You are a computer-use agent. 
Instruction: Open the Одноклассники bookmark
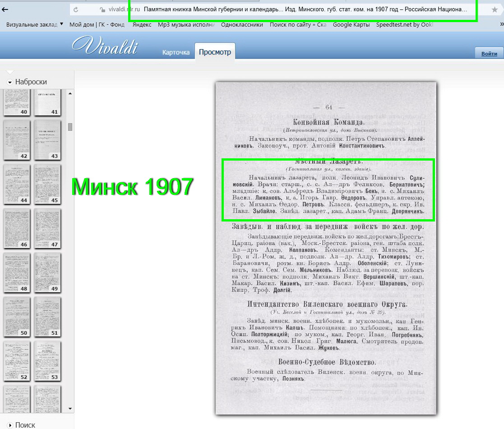pyautogui.click(x=242, y=25)
